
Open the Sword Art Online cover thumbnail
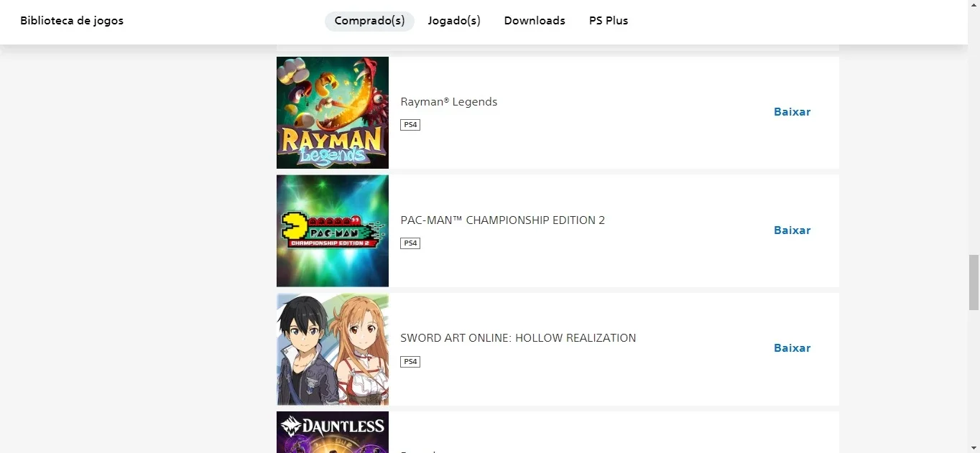click(333, 349)
